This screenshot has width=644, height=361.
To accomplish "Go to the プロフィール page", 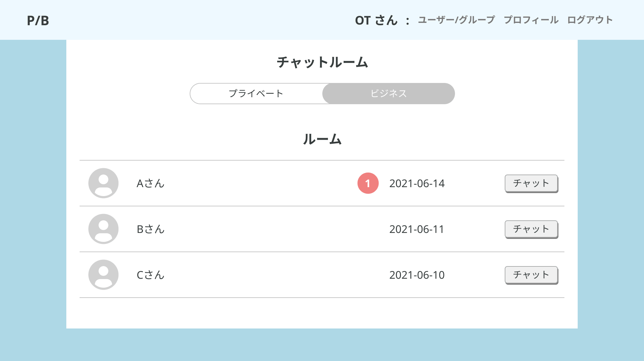I will click(531, 20).
